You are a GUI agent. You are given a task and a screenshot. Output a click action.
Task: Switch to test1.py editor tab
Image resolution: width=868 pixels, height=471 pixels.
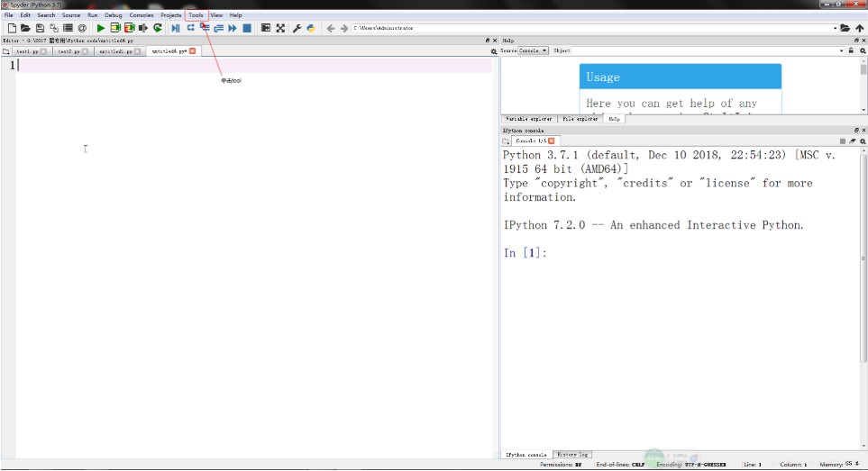[x=28, y=50]
